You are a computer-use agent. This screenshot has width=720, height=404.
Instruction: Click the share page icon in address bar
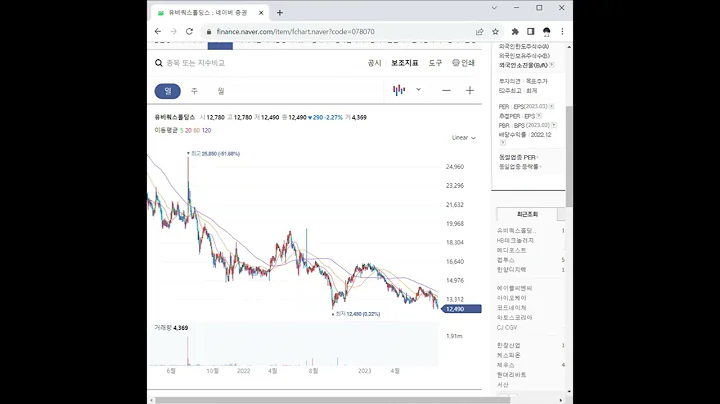click(480, 31)
